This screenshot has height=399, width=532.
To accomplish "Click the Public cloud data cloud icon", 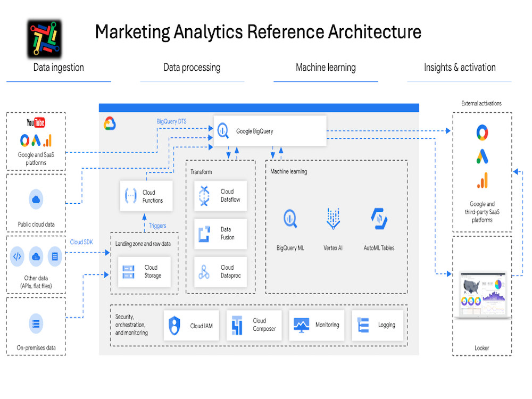I will [36, 199].
